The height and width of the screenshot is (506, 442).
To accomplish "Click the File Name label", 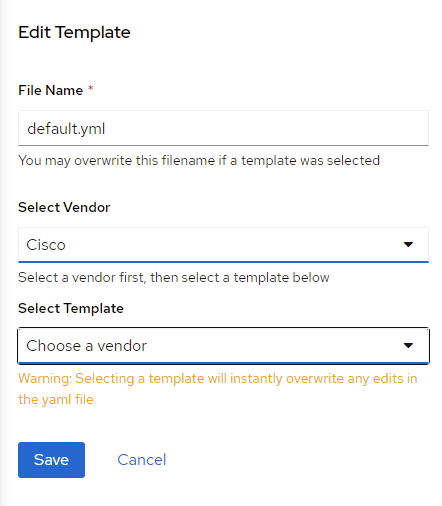I will 50,90.
